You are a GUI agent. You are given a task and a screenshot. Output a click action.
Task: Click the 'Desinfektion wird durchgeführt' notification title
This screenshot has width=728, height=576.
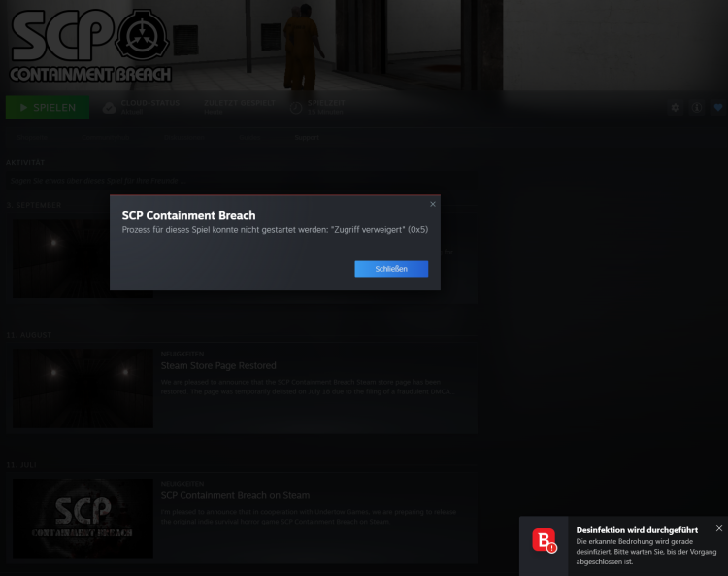click(637, 530)
